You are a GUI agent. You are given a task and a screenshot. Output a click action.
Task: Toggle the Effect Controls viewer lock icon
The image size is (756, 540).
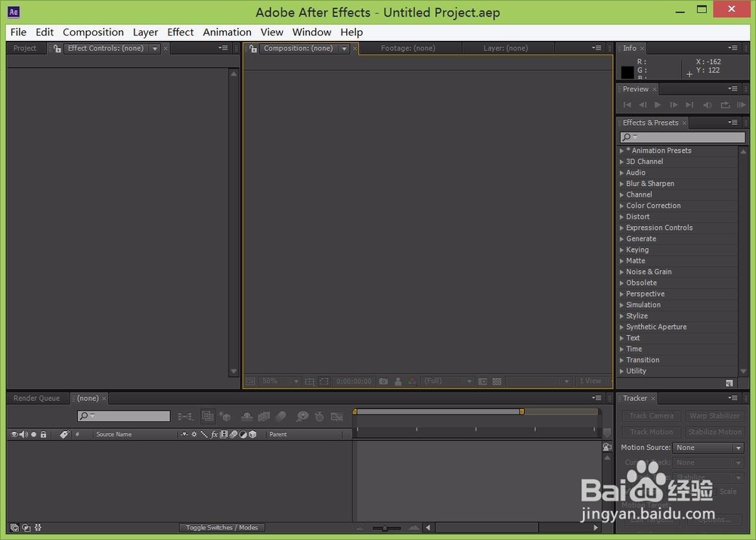[57, 48]
